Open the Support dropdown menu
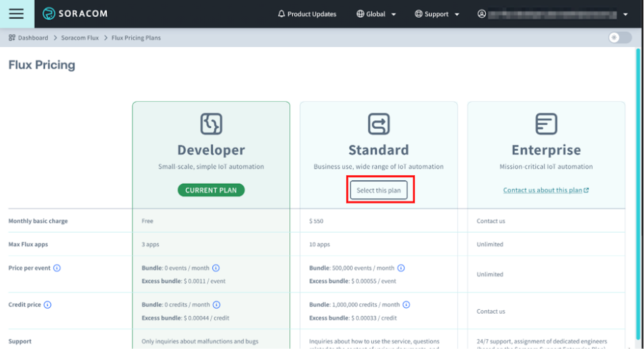 point(437,14)
